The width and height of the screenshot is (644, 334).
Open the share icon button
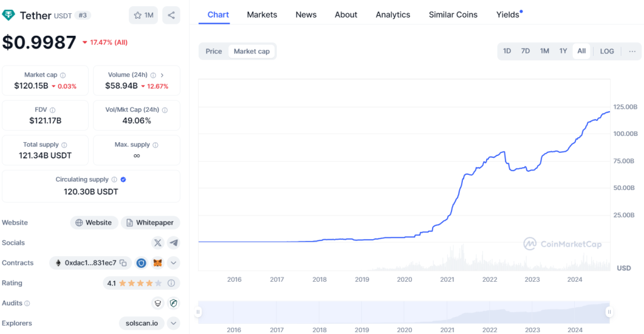(x=171, y=15)
